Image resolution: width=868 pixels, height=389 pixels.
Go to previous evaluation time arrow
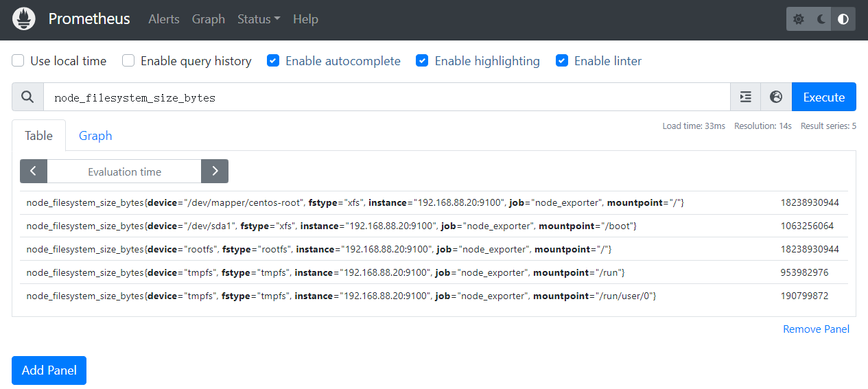34,172
